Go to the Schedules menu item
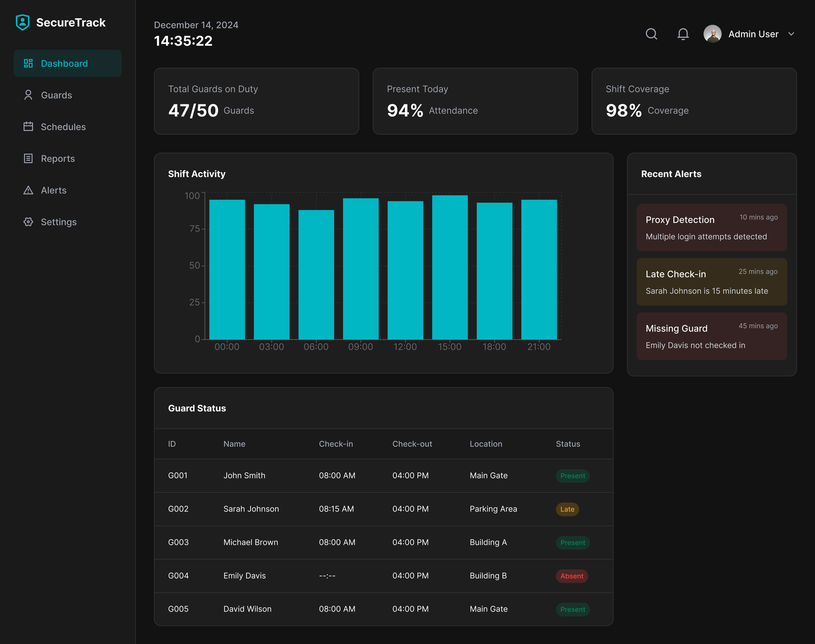815x644 pixels. [63, 127]
